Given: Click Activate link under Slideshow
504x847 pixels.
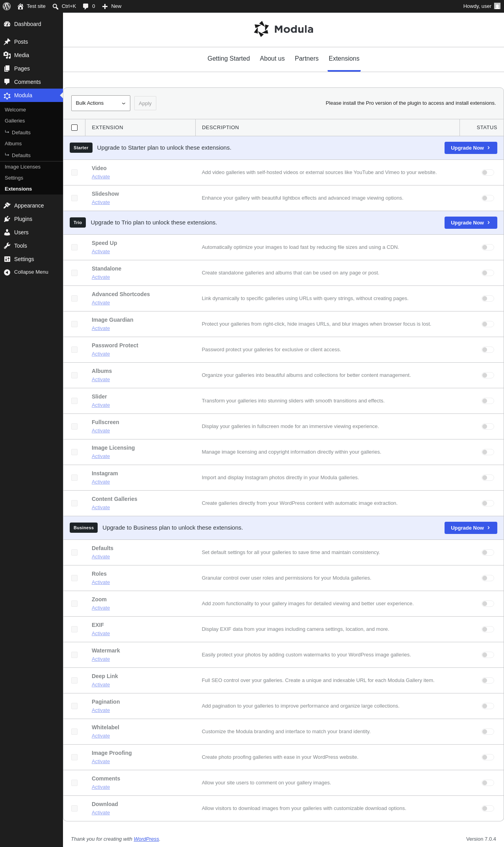Looking at the screenshot, I should point(101,202).
